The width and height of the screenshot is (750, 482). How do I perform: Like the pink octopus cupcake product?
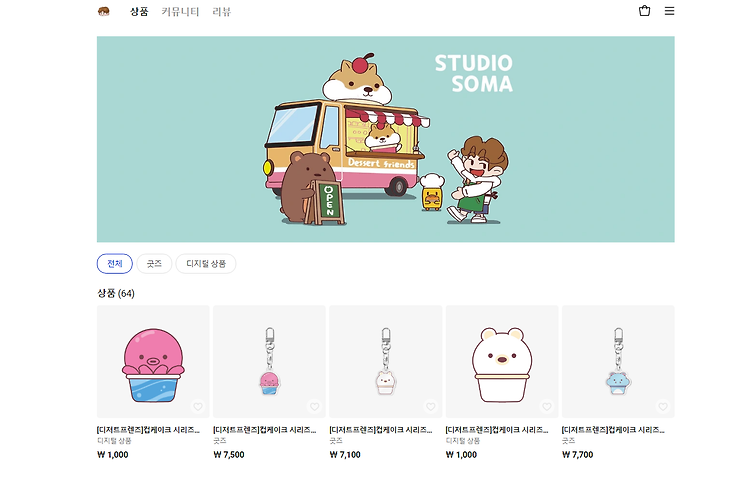point(198,406)
